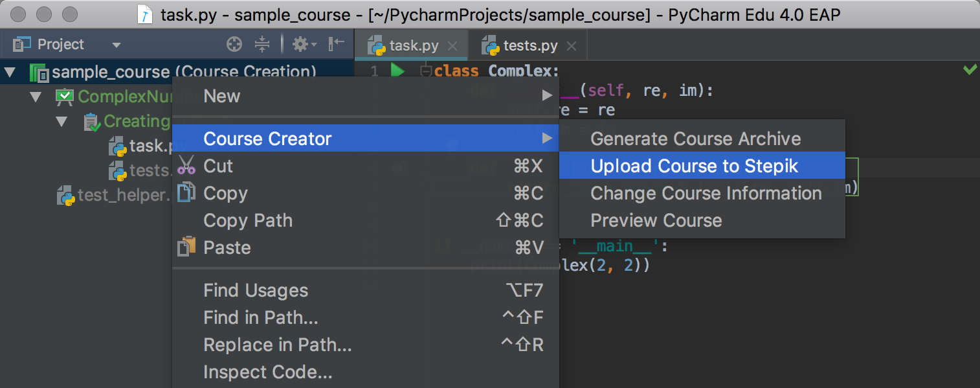Click the sample_course course icon in the tree
Image resolution: width=980 pixels, height=388 pixels.
pyautogui.click(x=39, y=73)
